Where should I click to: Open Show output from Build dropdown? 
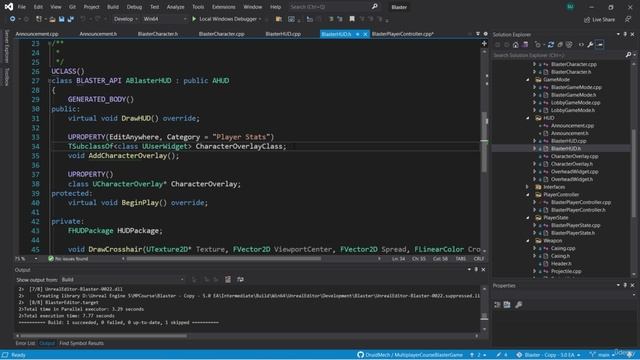[122, 279]
